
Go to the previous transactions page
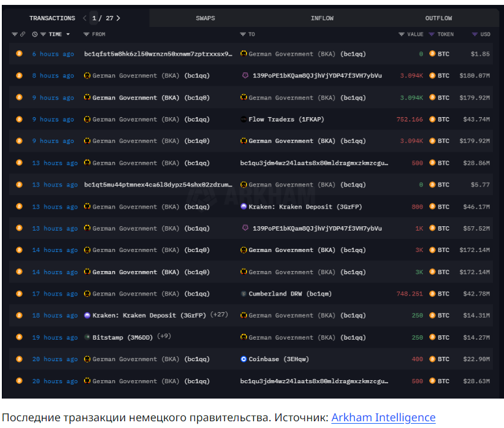click(85, 18)
